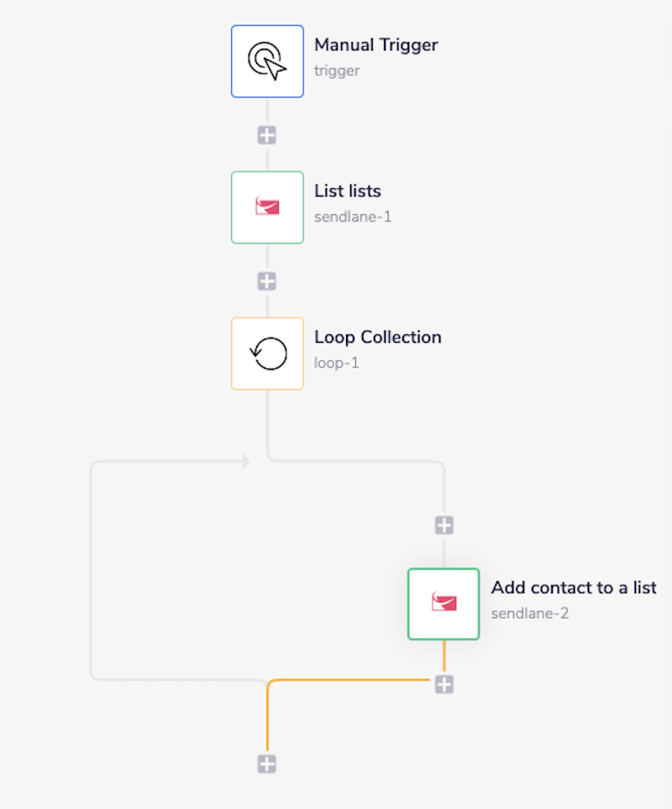
Task: Click the List lists label
Action: (347, 192)
